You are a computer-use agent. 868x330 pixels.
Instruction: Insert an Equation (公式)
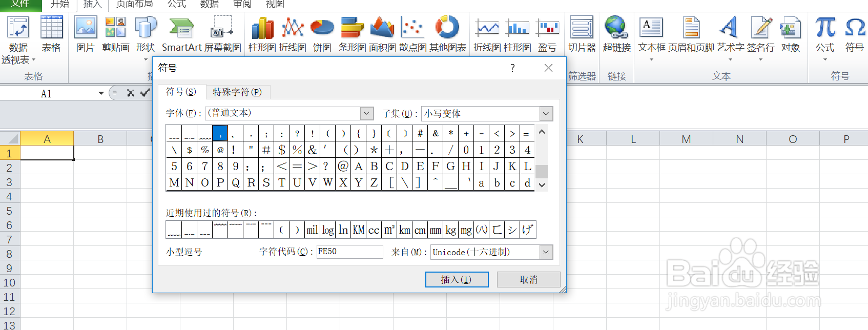coord(825,39)
